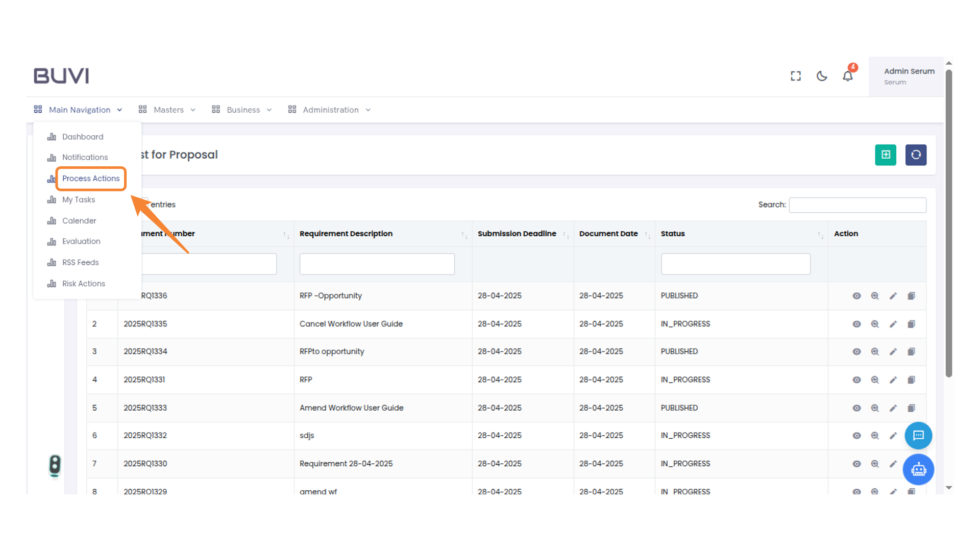This screenshot has height=551, width=980.
Task: Launch the robot assistant icon
Action: (918, 469)
